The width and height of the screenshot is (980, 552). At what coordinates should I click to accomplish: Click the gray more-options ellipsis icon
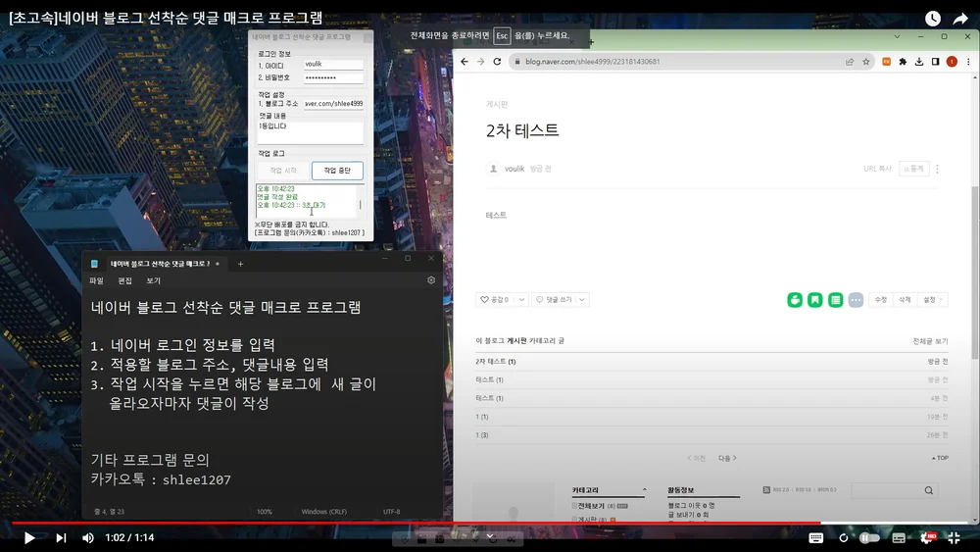pyautogui.click(x=856, y=300)
